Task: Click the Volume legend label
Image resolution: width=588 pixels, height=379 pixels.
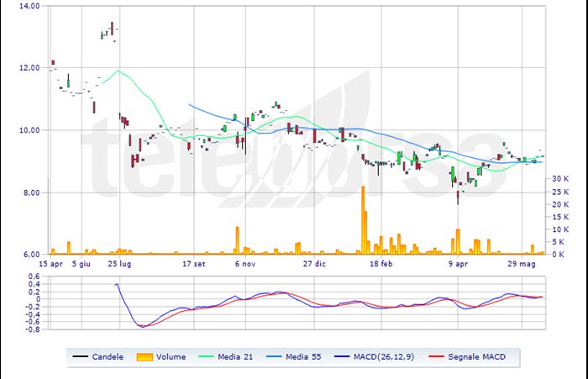Action: [171, 357]
